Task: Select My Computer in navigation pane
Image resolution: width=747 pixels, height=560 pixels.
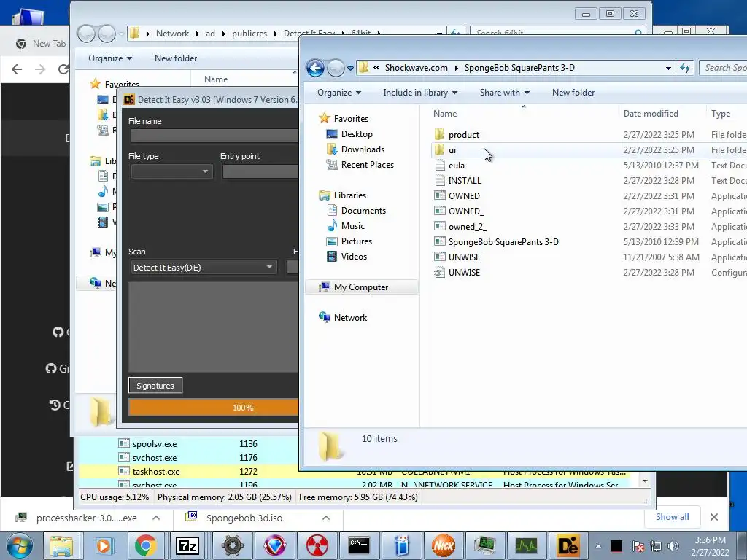Action: [360, 287]
